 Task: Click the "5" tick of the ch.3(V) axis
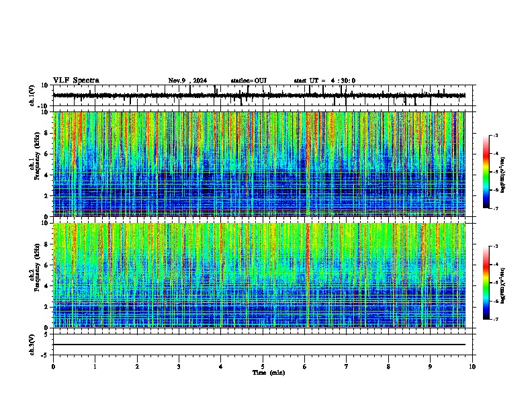(46, 334)
